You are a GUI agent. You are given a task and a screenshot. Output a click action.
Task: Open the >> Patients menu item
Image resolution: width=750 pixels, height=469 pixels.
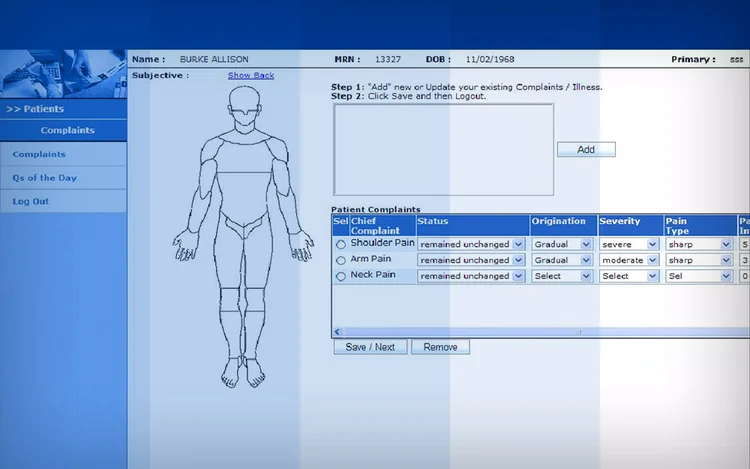(x=63, y=109)
